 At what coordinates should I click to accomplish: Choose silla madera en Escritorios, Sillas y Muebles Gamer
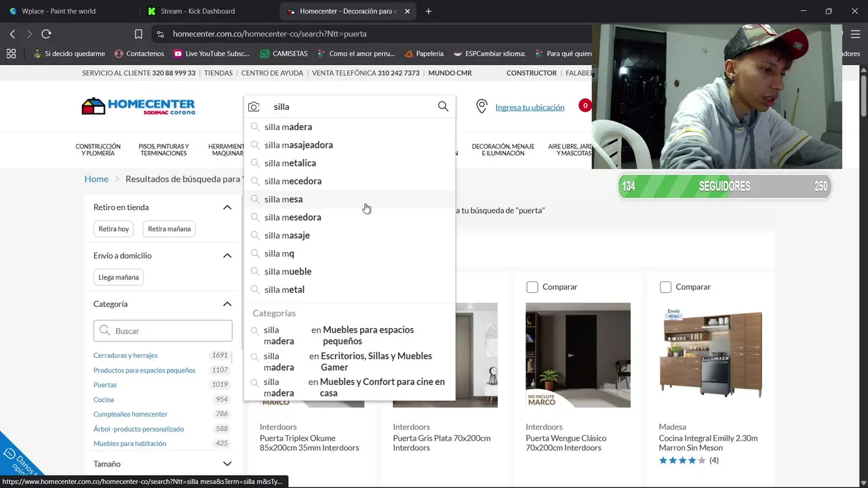pyautogui.click(x=349, y=361)
